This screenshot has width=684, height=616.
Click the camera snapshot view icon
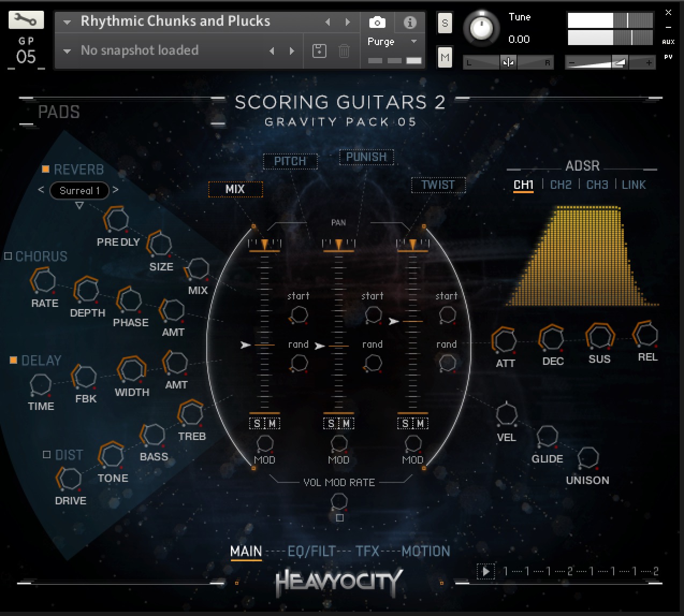[x=377, y=22]
